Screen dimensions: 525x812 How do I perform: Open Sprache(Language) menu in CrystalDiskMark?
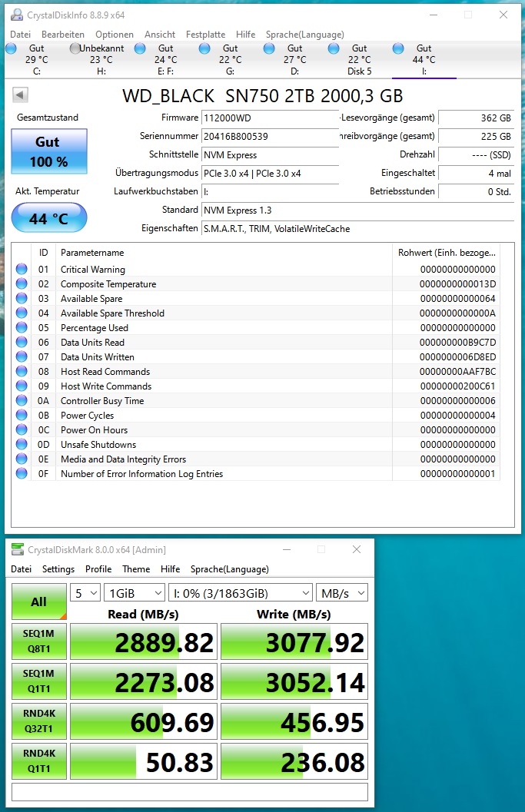(x=230, y=568)
